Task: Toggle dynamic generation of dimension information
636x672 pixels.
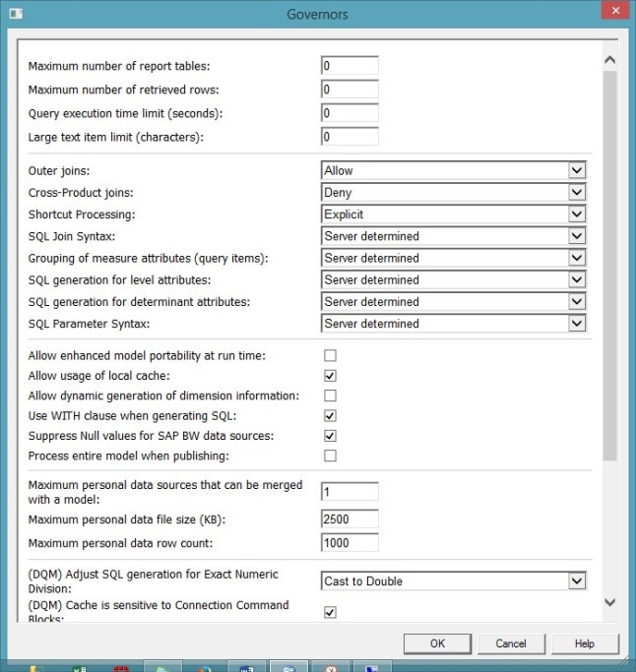Action: 331,396
